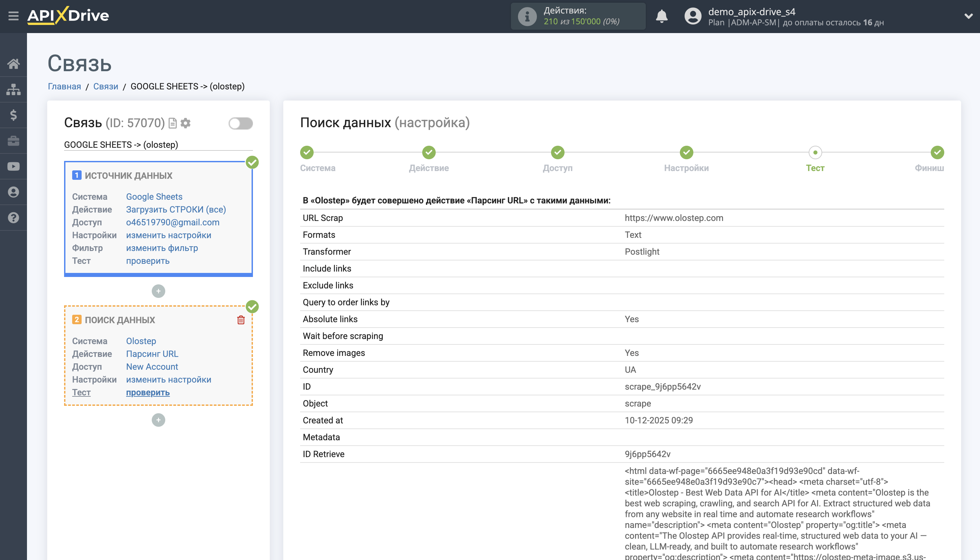Click the home sidebar icon

click(13, 63)
